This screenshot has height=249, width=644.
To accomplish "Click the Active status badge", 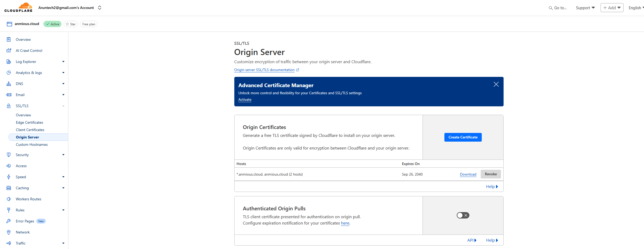I will tap(52, 24).
